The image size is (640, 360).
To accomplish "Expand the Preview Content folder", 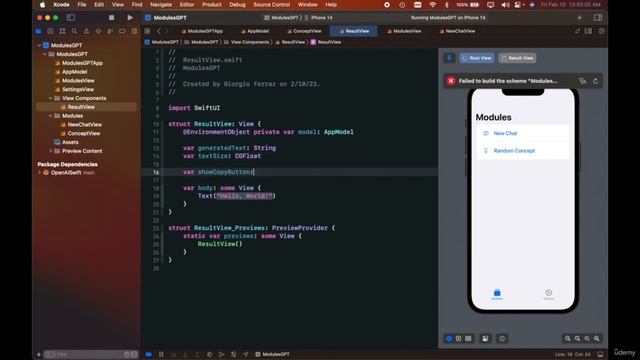I will pos(51,151).
